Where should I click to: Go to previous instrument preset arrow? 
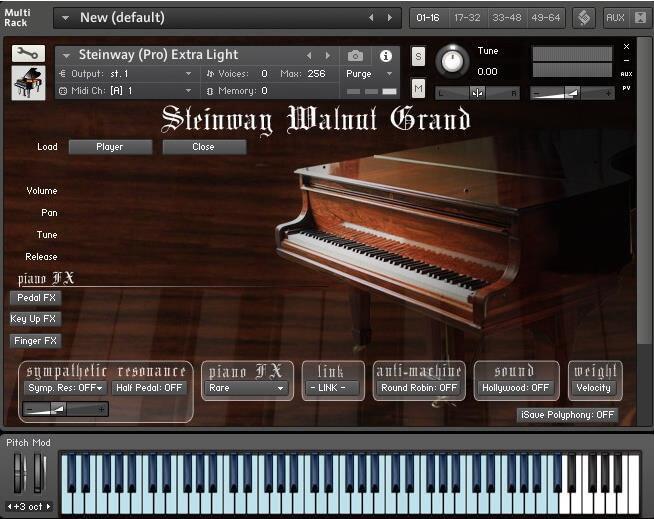point(309,55)
